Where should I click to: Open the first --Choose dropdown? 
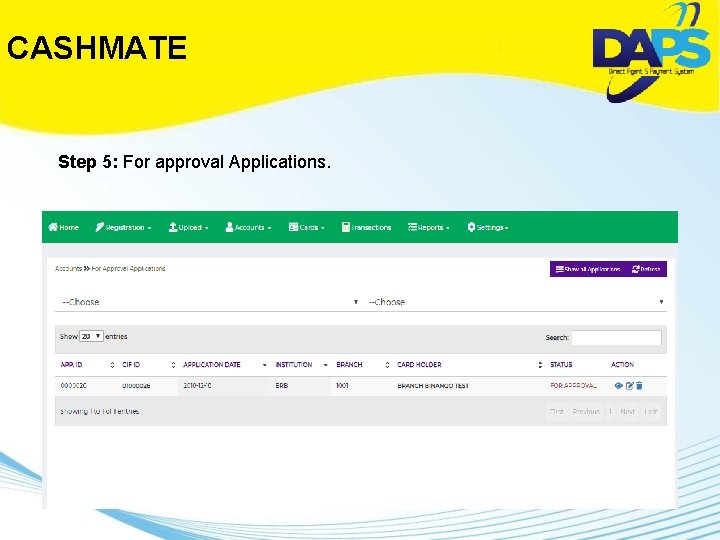[x=209, y=302]
